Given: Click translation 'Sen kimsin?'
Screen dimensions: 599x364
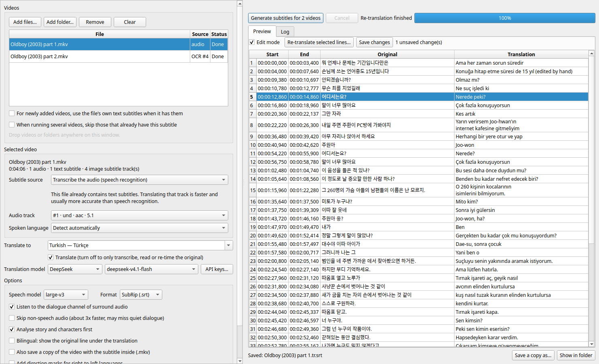Looking at the screenshot, I should 521,321.
